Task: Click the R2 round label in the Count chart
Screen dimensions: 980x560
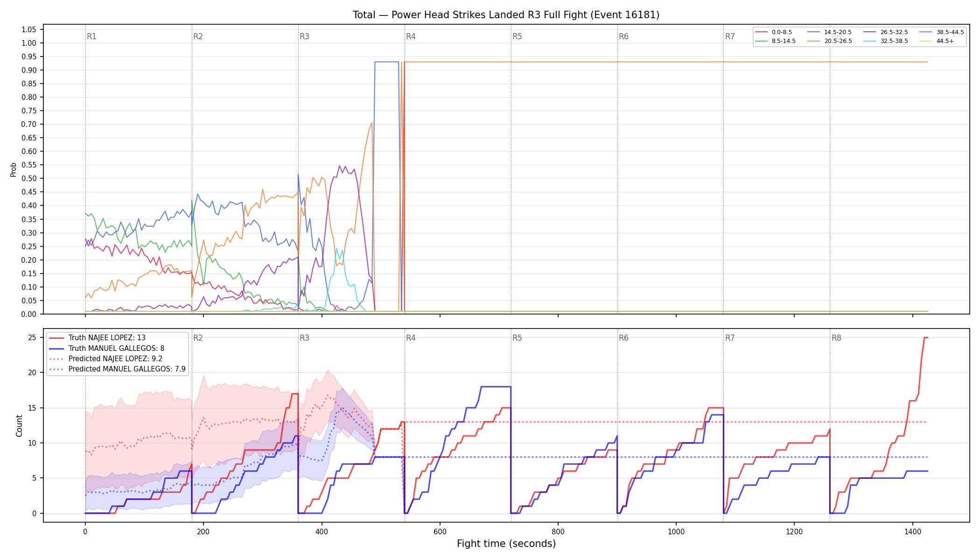Action: [198, 338]
